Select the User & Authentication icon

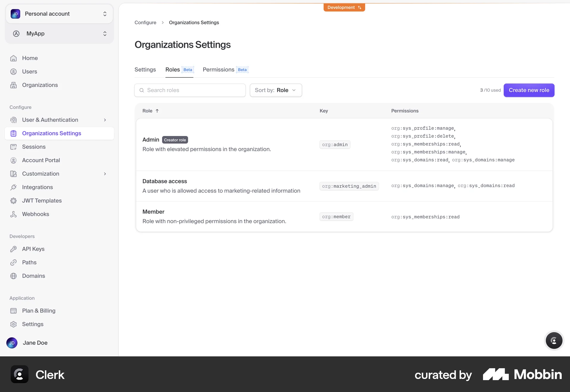pos(14,120)
